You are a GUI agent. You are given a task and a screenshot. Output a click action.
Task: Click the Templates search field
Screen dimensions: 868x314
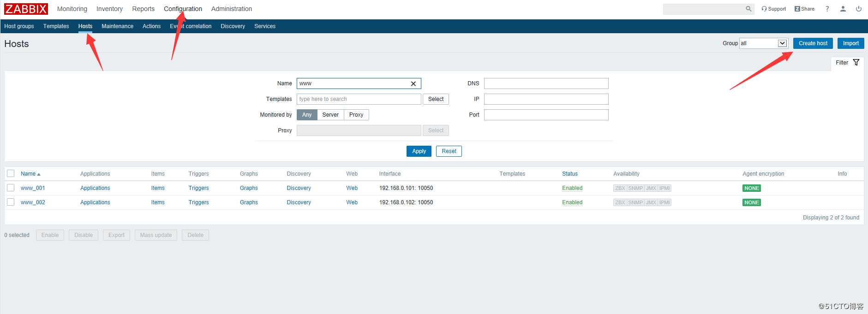[x=359, y=99]
